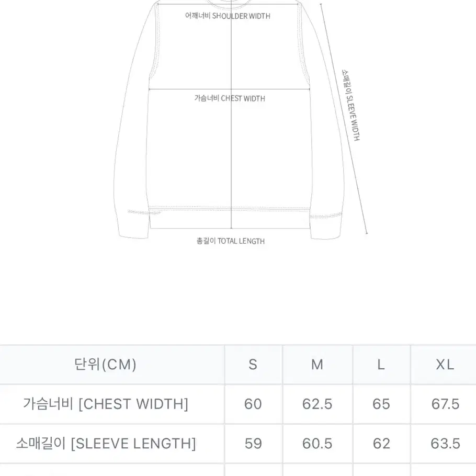Click sleeve length value 60.5
This screenshot has height=476, width=476.
point(317,444)
